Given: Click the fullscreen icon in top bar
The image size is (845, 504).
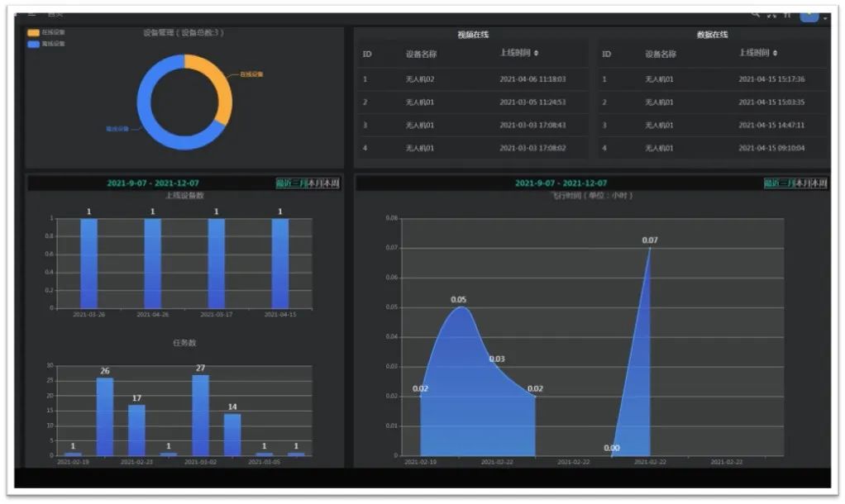Looking at the screenshot, I should [x=771, y=14].
